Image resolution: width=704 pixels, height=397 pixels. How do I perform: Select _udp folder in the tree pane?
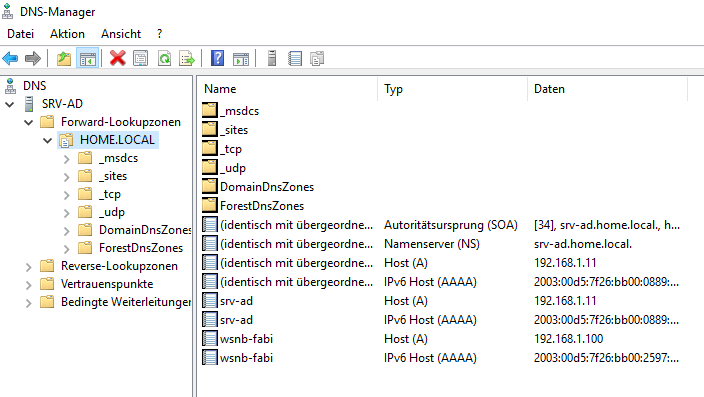coord(112,212)
